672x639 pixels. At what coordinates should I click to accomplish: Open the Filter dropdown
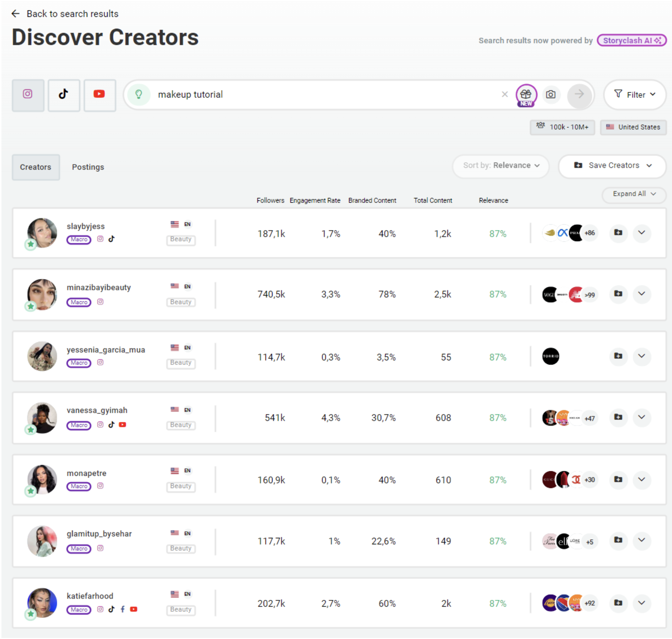(x=634, y=95)
